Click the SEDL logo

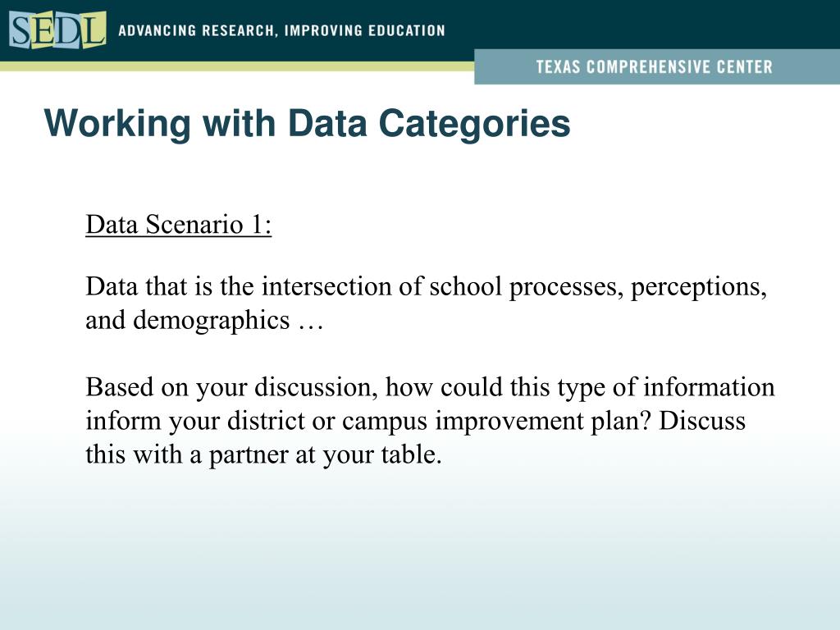(x=57, y=30)
